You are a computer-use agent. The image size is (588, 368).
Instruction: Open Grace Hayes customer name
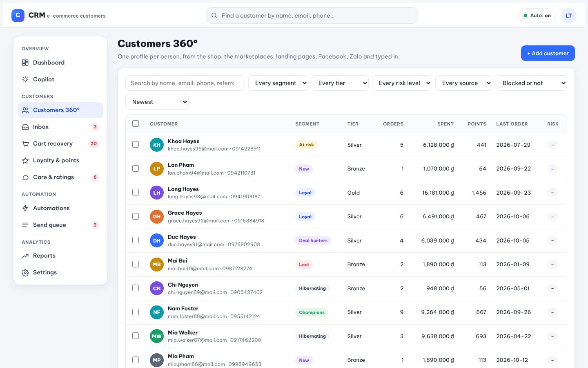tap(185, 213)
